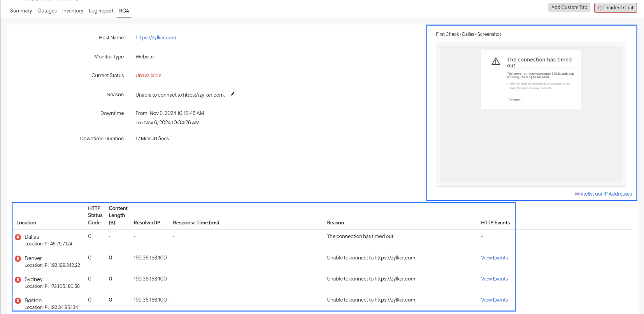
Task: Click the Boston row 'Unable to connect' reason
Action: pyautogui.click(x=372, y=300)
